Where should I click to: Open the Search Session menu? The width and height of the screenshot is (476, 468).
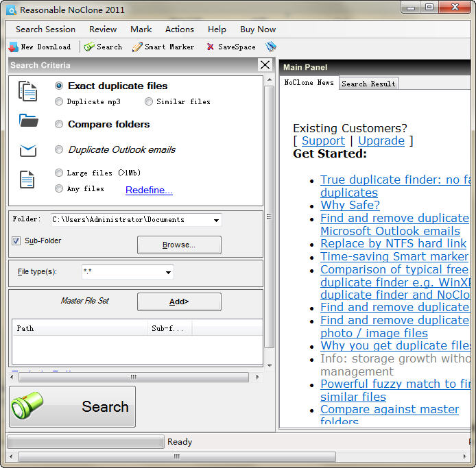click(45, 29)
